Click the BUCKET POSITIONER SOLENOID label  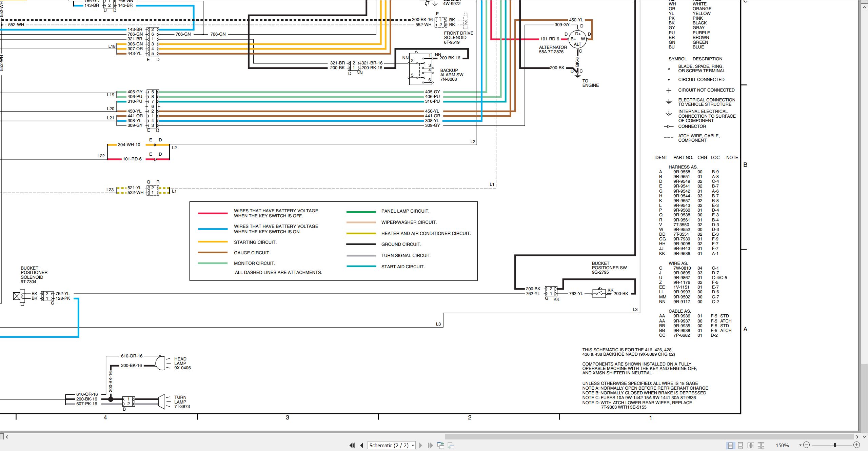pos(34,275)
